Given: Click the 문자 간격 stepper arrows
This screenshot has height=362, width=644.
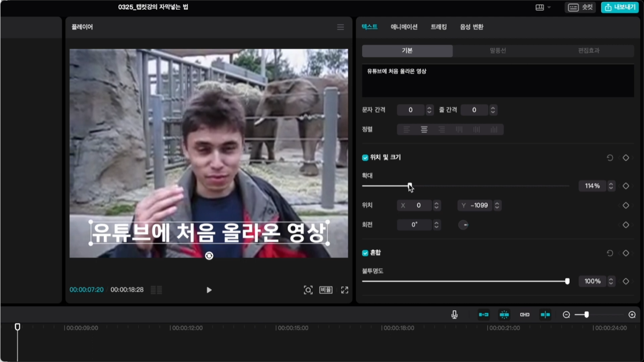Looking at the screenshot, I should tap(429, 110).
